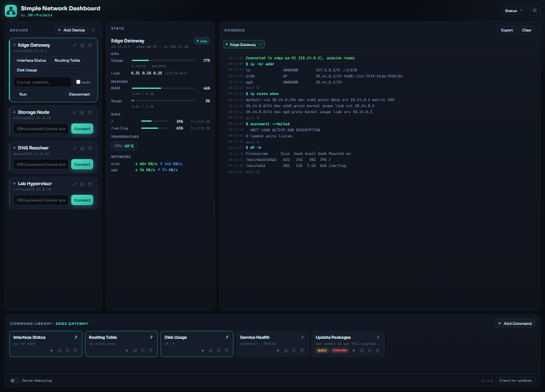
Task: Edit the DNS Resolver device
Action: [82, 149]
